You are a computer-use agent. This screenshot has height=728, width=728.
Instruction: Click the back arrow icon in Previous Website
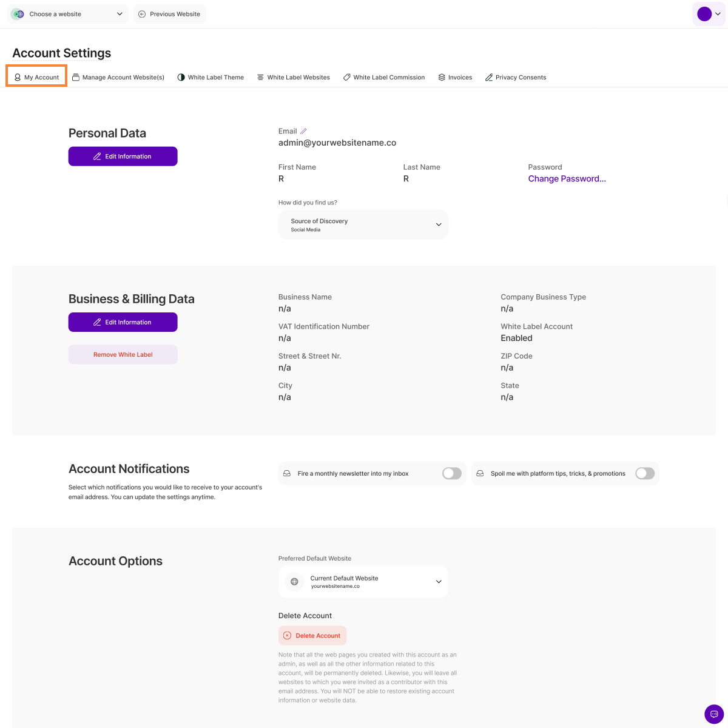(x=142, y=14)
